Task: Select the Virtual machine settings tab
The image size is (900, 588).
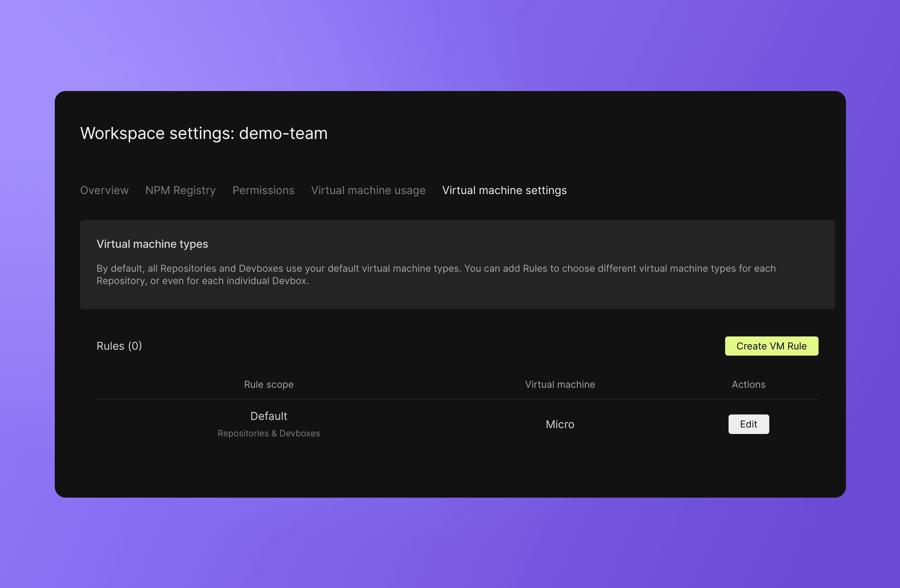Action: (504, 190)
